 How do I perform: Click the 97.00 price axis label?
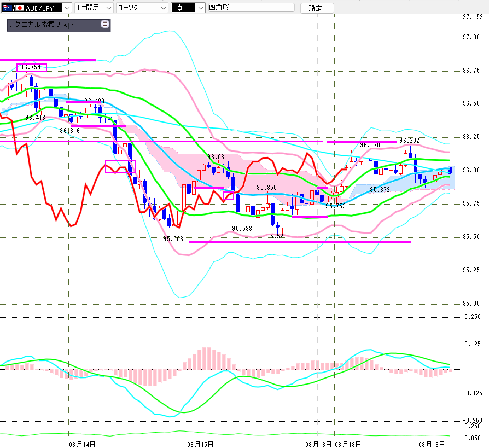click(471, 37)
